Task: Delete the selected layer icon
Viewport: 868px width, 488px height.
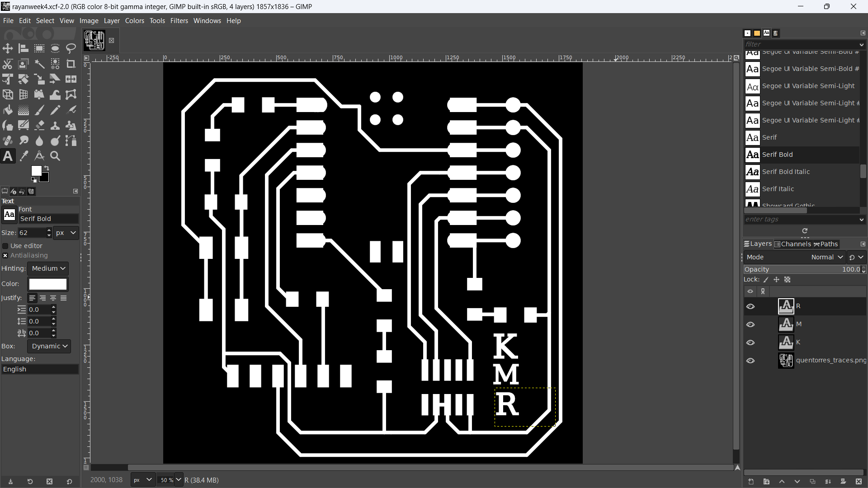Action: [859, 482]
